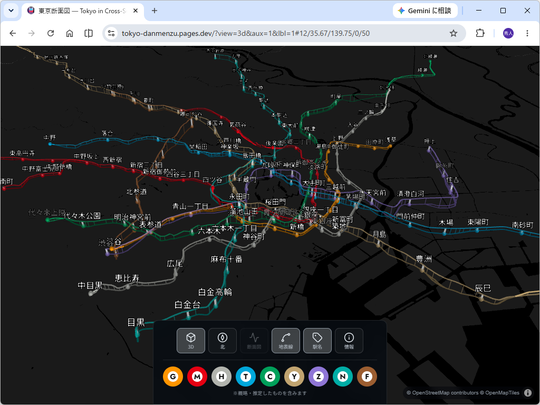Viewport: 540px width, 405px height.
Task: Expand the tab search dropdown arrow
Action: (11, 11)
